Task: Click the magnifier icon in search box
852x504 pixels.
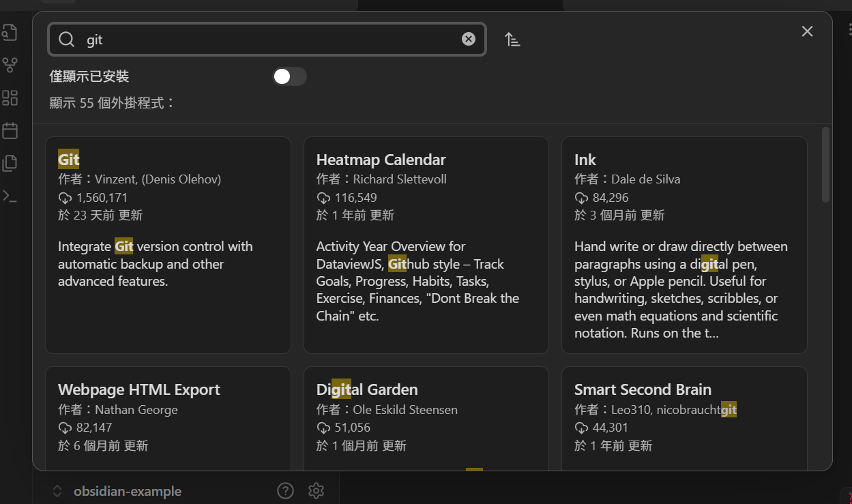Action: coord(66,40)
